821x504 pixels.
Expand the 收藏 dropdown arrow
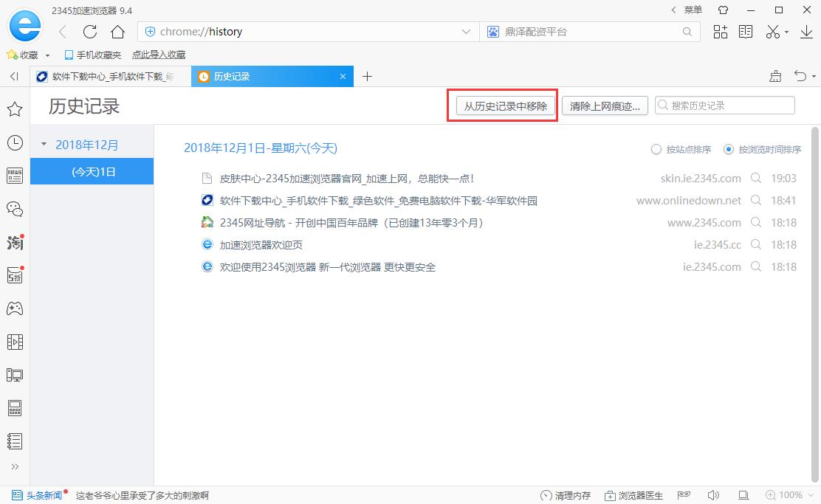[x=47, y=54]
